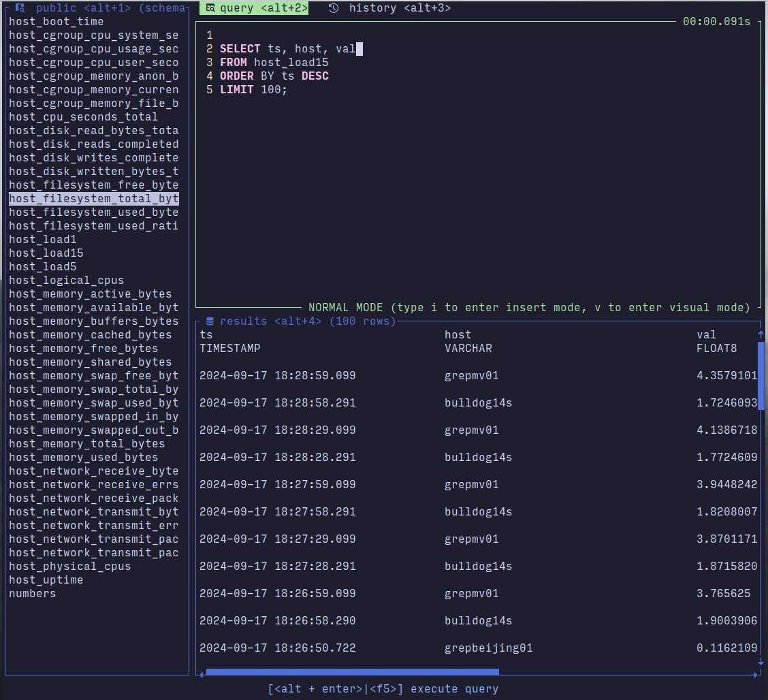
Task: Select table numbers
Action: tap(32, 594)
